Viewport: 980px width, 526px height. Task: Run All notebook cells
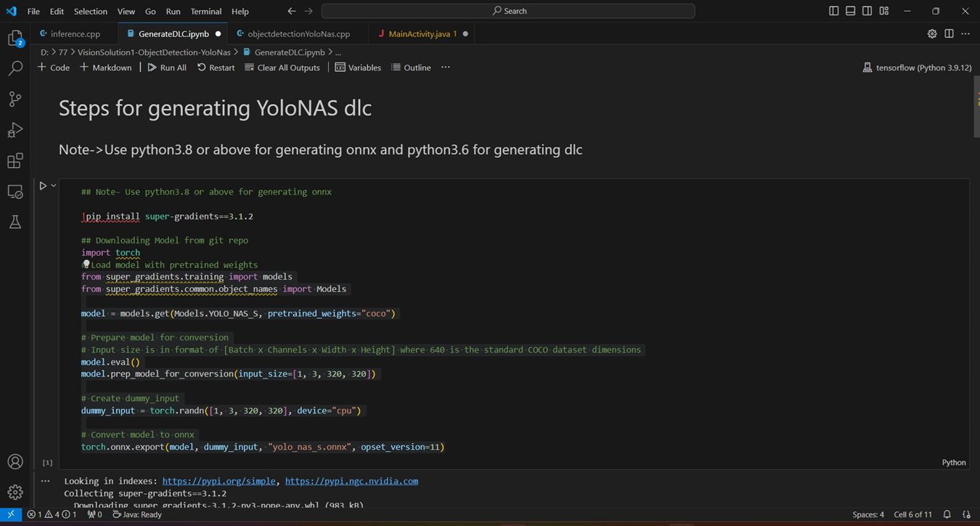[x=166, y=67]
